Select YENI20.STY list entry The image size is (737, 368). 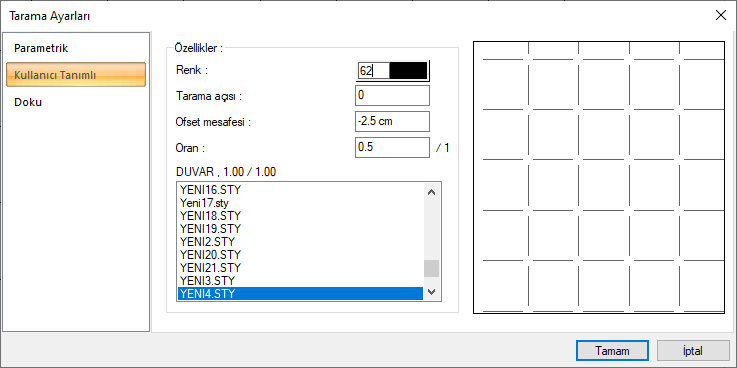pos(300,255)
